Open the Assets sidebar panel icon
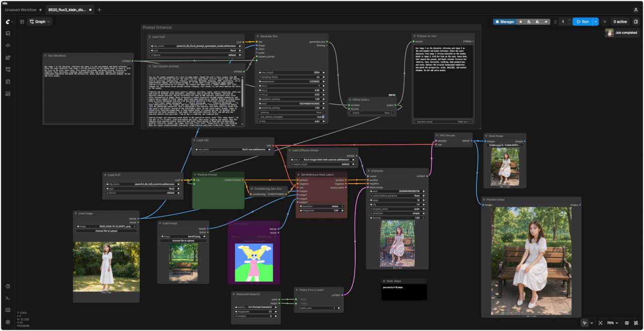The height and width of the screenshot is (331, 644). click(8, 33)
